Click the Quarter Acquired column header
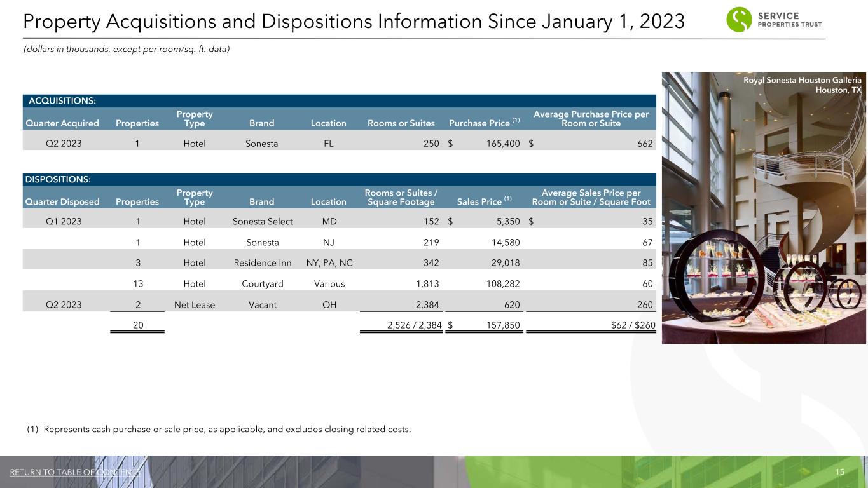 tap(63, 123)
